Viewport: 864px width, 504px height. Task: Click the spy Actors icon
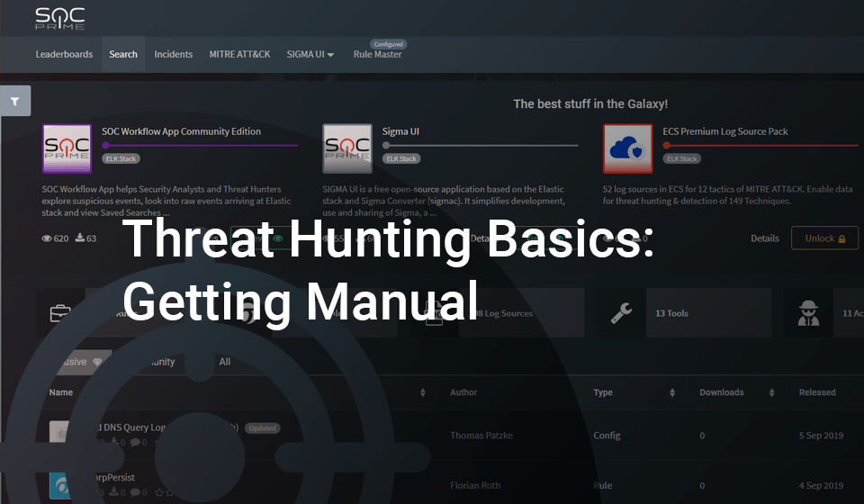click(x=807, y=313)
